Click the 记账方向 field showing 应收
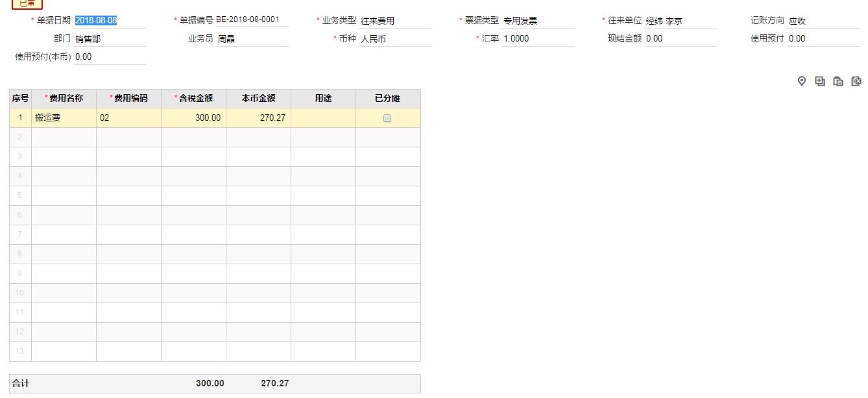The height and width of the screenshot is (398, 868). [x=823, y=21]
